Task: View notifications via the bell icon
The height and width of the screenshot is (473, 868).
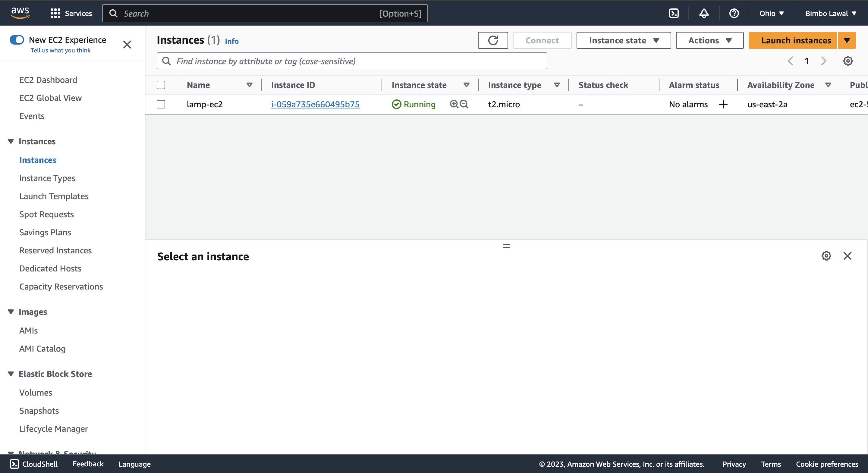Action: tap(704, 13)
